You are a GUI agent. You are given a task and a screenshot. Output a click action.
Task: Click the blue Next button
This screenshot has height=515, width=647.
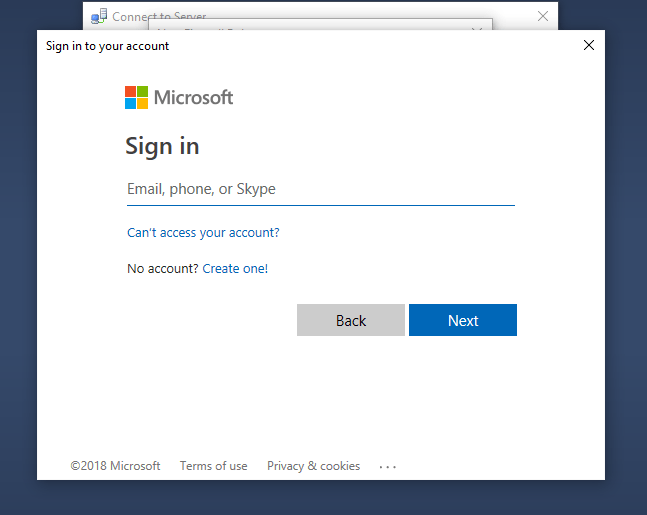point(463,320)
